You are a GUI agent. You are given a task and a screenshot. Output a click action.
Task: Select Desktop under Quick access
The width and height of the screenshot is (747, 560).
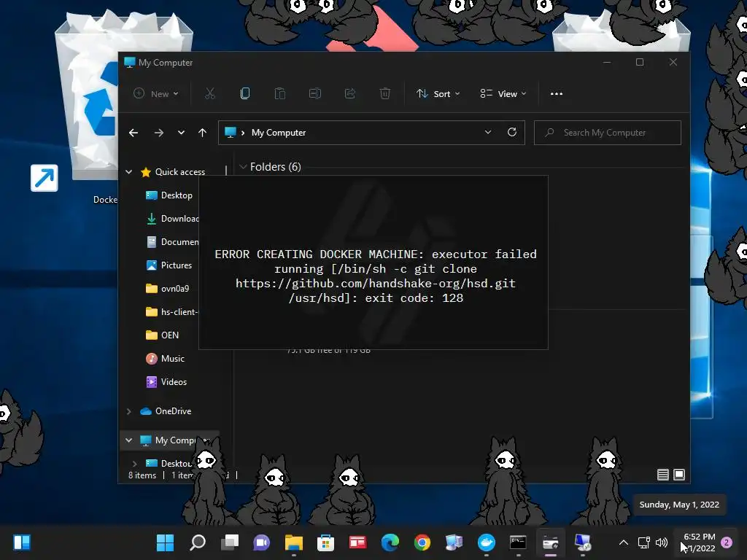(x=169, y=195)
